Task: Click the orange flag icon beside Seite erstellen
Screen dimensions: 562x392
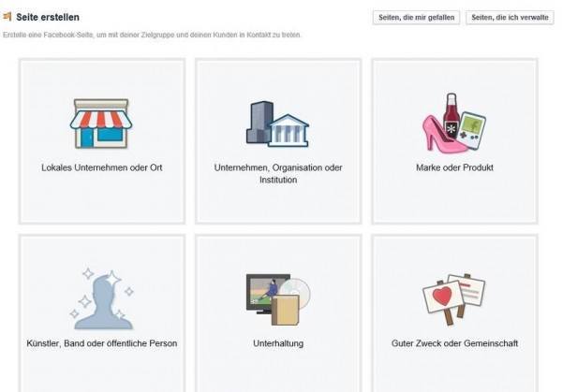Action: point(7,17)
